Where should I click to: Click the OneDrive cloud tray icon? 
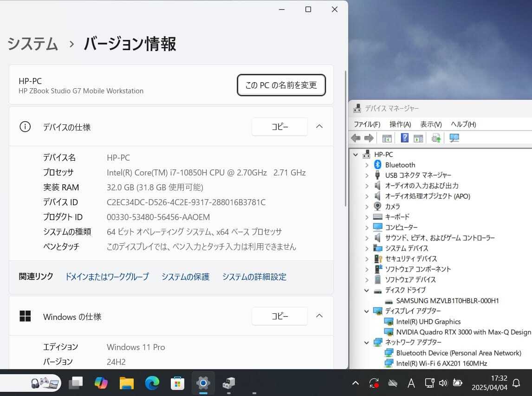pos(393,383)
